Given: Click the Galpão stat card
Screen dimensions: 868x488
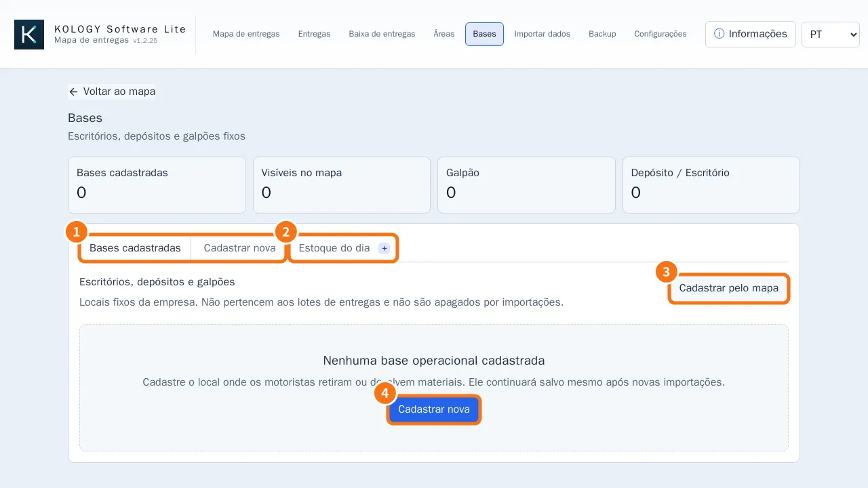Looking at the screenshot, I should (526, 185).
